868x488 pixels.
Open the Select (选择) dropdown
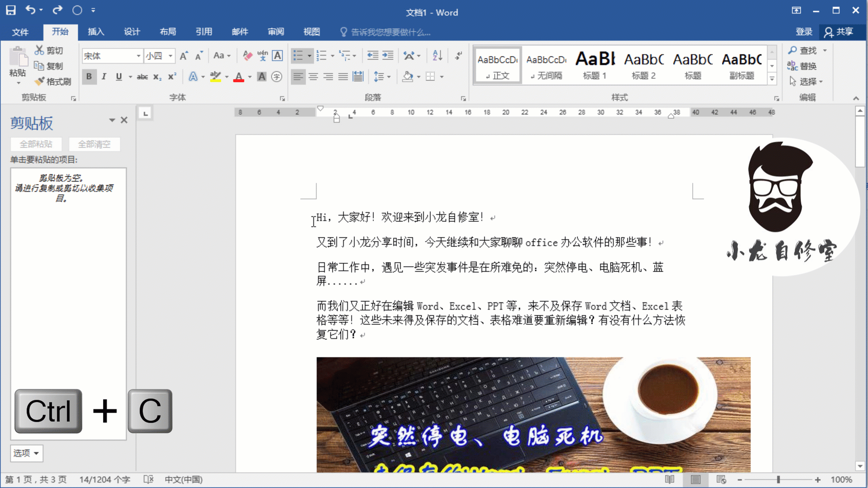(x=807, y=81)
